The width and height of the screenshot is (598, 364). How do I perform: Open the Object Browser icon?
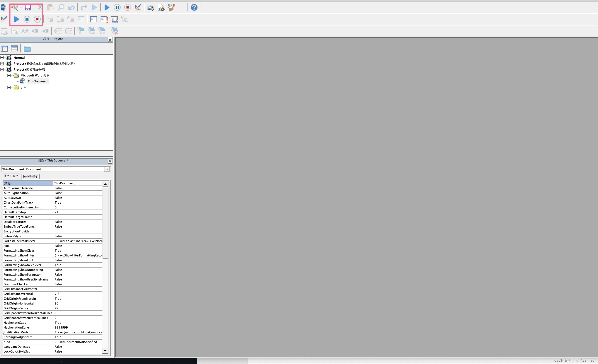click(x=171, y=8)
